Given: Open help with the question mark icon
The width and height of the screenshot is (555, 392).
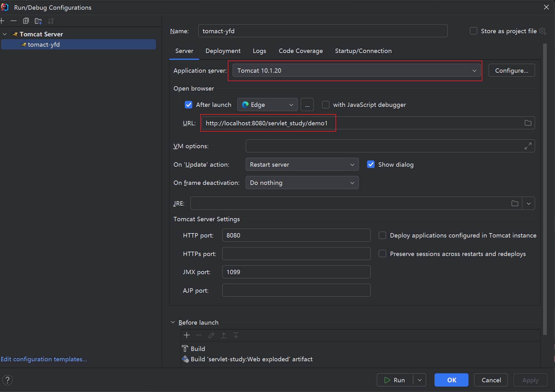Looking at the screenshot, I should (x=8, y=380).
